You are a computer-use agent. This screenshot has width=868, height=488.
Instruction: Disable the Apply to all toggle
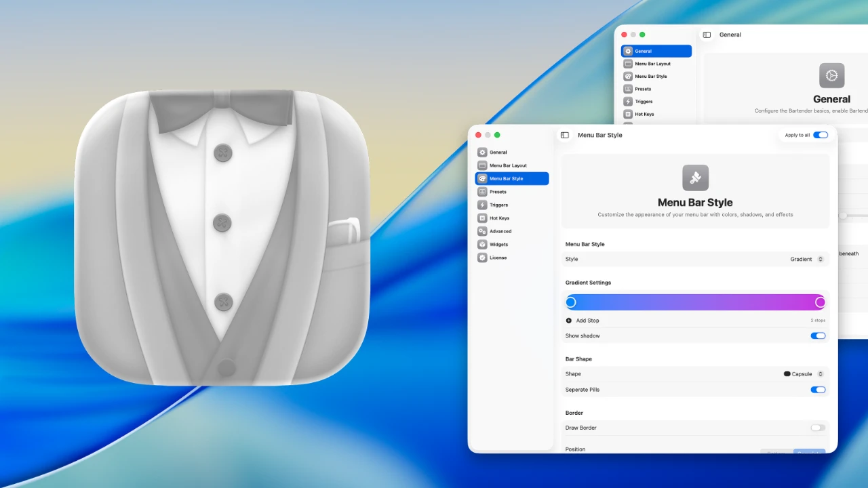[x=821, y=135]
